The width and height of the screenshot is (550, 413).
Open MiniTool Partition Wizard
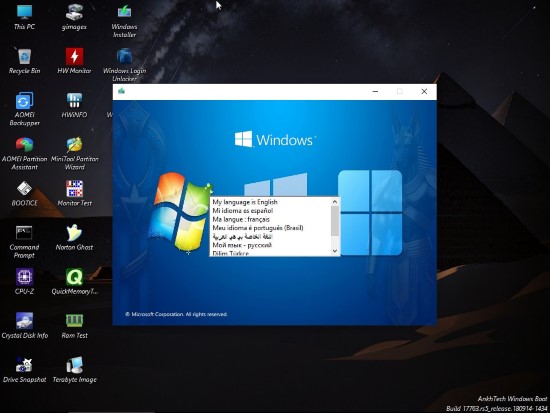(74, 153)
